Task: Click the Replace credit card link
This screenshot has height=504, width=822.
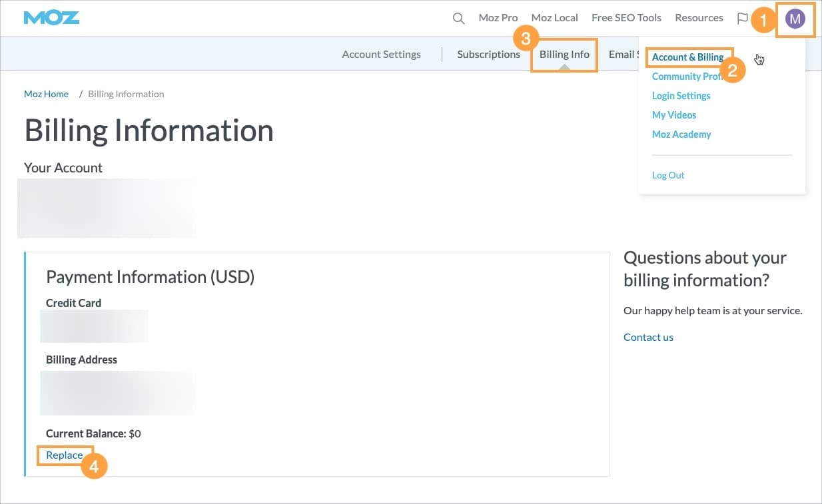Action: coord(64,455)
